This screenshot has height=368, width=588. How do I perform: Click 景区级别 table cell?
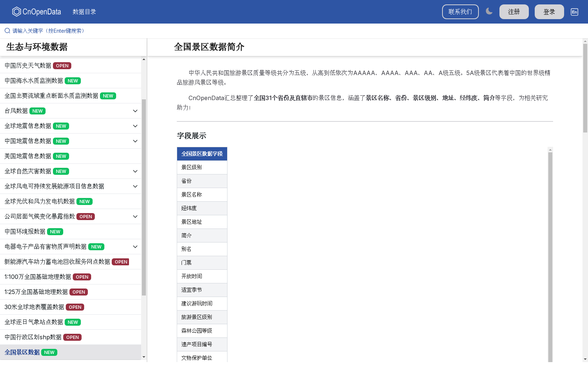click(x=202, y=167)
